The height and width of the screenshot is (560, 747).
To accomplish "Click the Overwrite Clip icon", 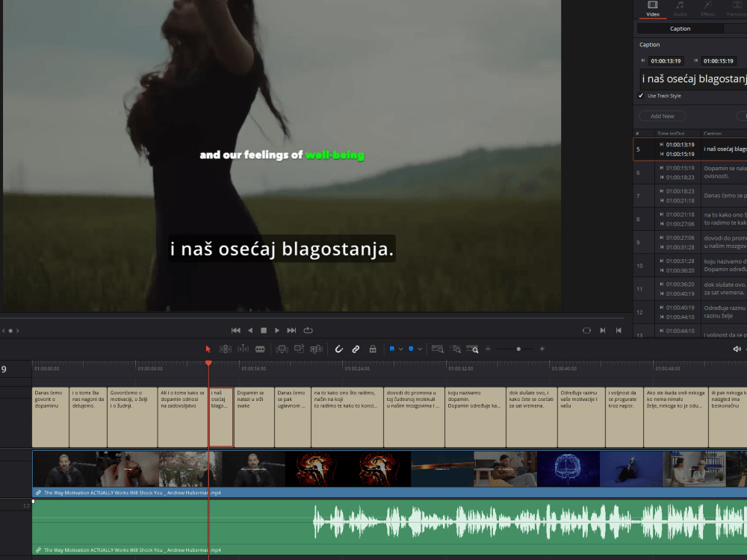I will pos(300,349).
